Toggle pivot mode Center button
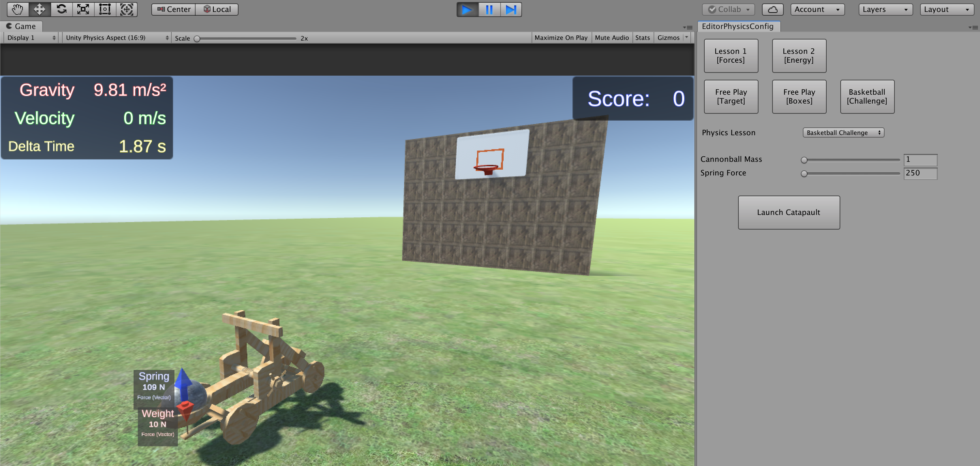Screen dimensions: 980x466 pos(174,9)
